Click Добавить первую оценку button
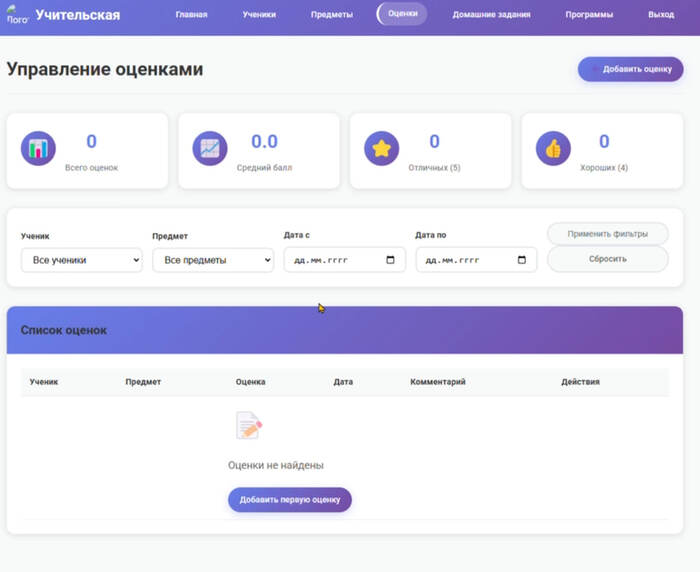Viewport: 700px width, 572px height. [x=290, y=500]
